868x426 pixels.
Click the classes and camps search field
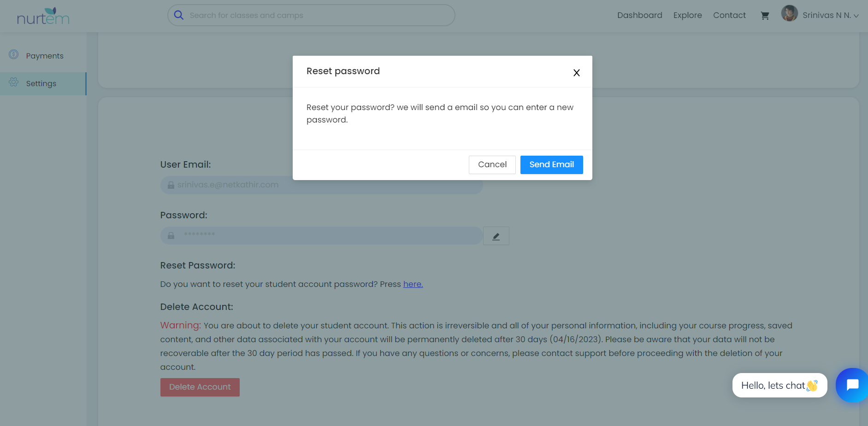point(318,15)
